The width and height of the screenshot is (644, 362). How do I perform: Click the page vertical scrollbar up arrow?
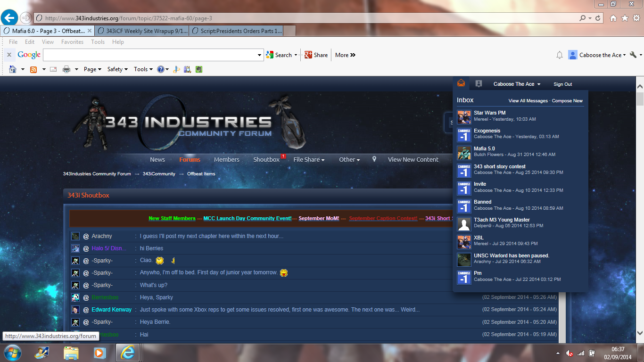pyautogui.click(x=640, y=87)
